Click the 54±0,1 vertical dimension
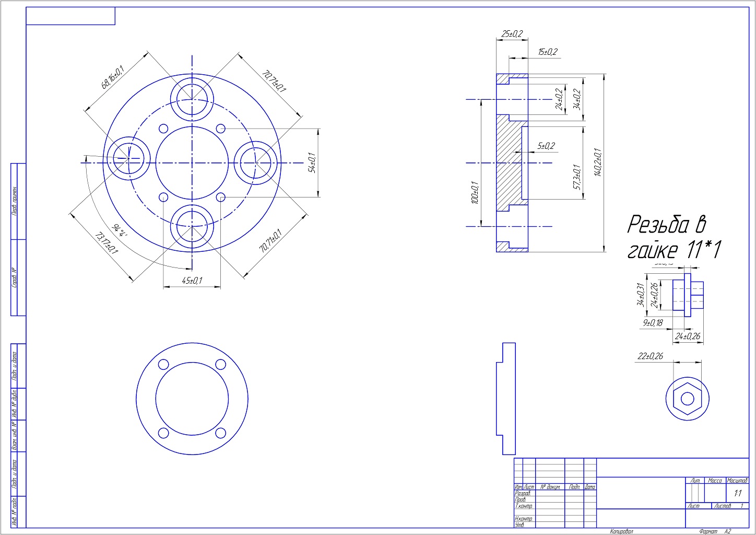Screen dimensions: 756x535 312,162
